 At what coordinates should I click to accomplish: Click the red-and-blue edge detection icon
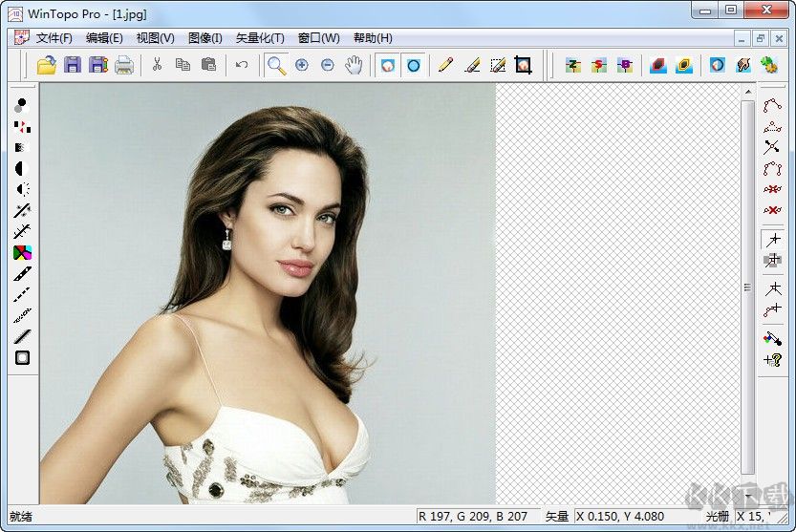tap(658, 65)
